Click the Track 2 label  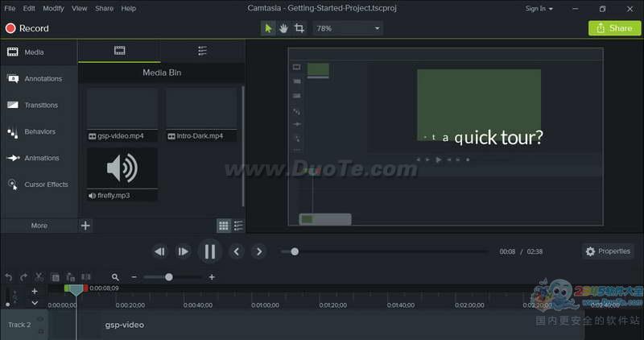point(19,325)
